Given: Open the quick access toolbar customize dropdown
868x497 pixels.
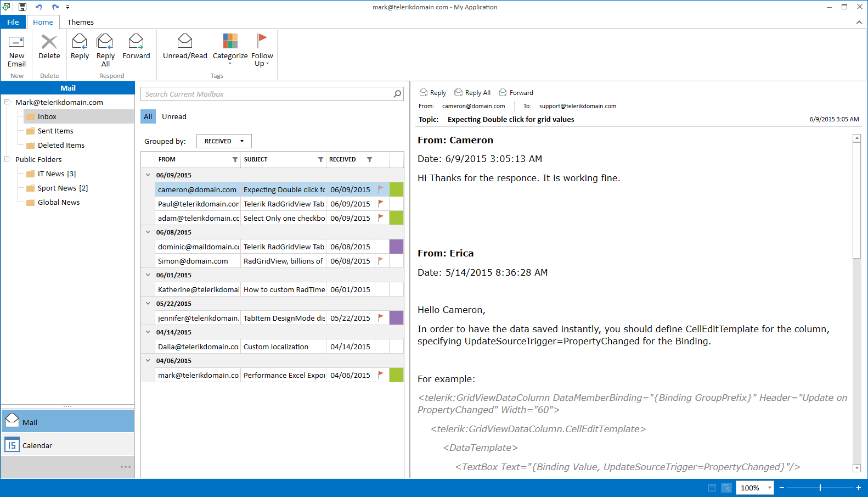Looking at the screenshot, I should pos(68,7).
